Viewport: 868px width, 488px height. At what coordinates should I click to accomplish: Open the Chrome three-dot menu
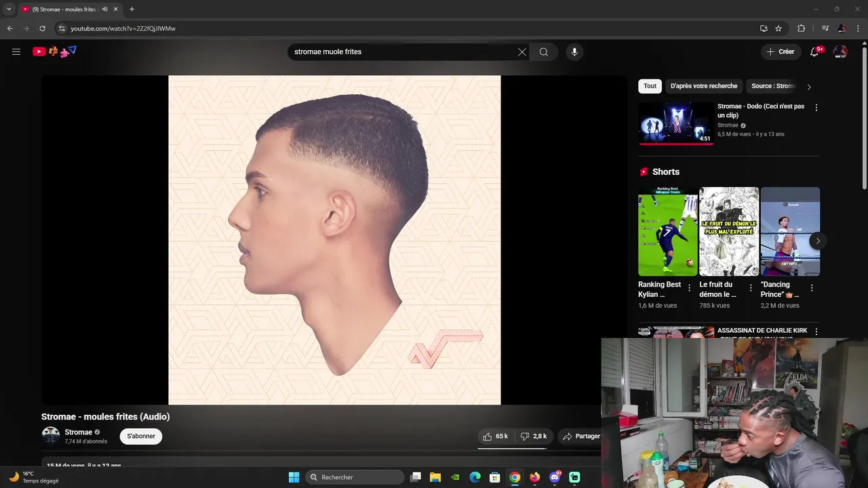pyautogui.click(x=858, y=28)
